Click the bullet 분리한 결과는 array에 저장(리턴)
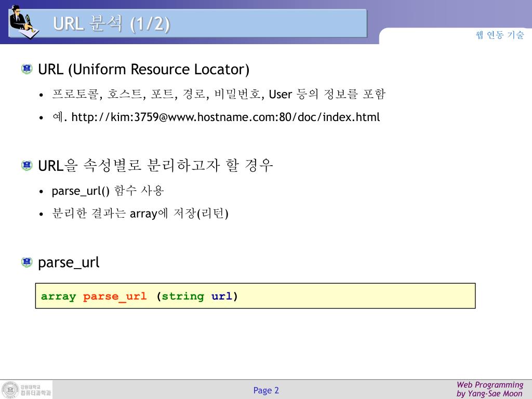Viewport: 532px width, 399px height. pos(140,214)
